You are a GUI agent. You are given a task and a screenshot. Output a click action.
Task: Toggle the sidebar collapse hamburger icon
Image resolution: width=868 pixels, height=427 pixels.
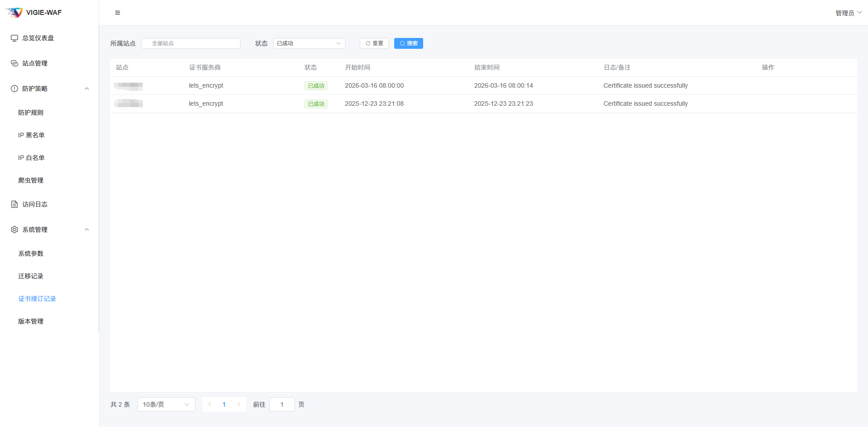[x=118, y=13]
